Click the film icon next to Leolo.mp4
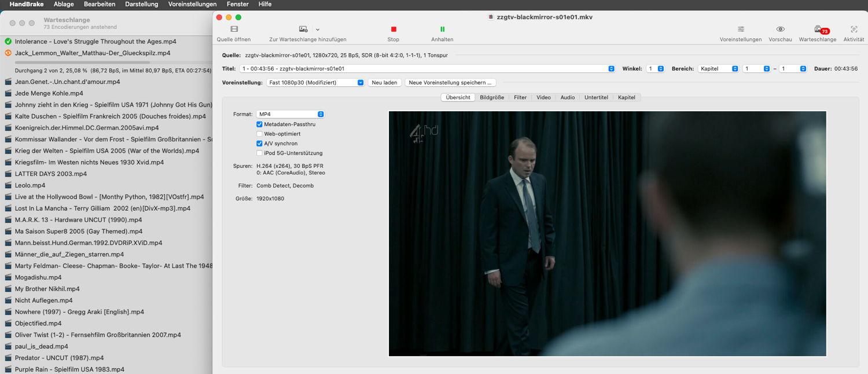The image size is (868, 374). pyautogui.click(x=8, y=185)
